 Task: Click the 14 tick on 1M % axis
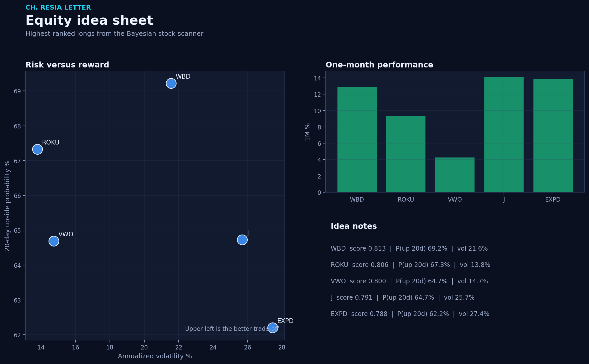coord(317,78)
